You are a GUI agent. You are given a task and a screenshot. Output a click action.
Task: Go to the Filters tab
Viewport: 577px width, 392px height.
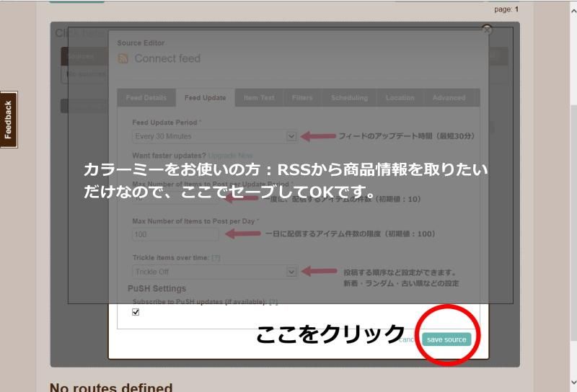tap(302, 97)
